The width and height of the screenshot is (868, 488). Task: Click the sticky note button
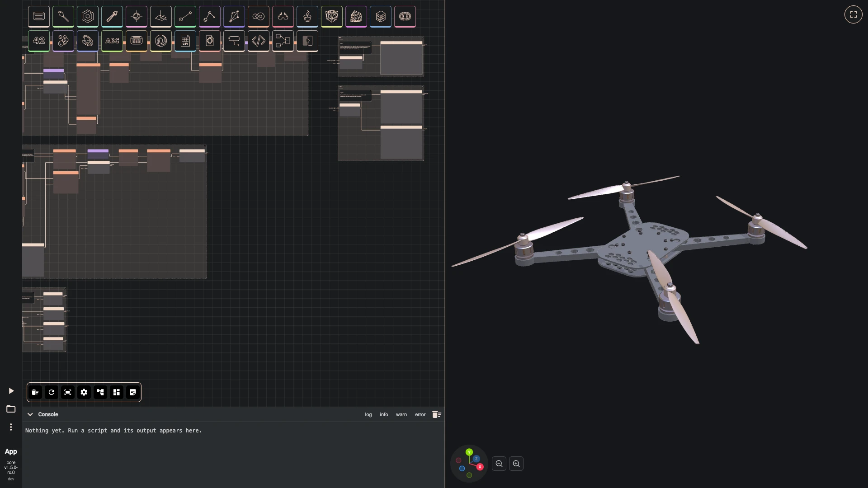133,392
